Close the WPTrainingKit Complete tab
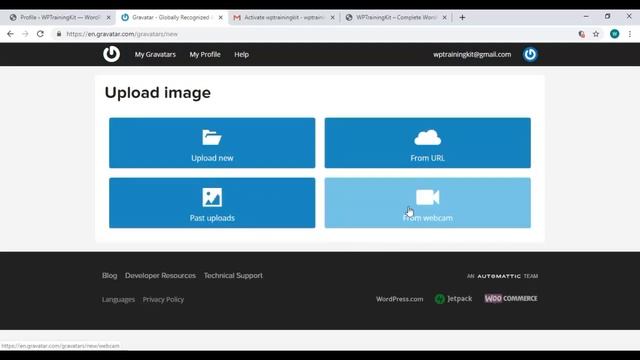The image size is (640, 360). [444, 18]
